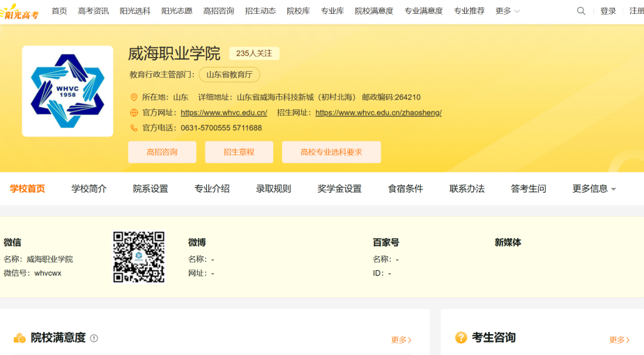Click the question mark icon by 考生咨询
Image resolution: width=644 pixels, height=355 pixels.
(461, 338)
